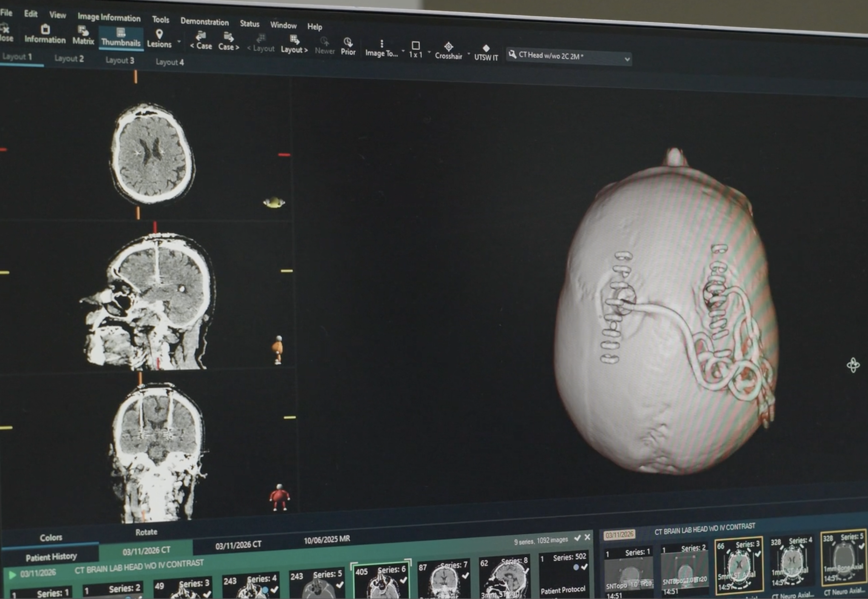Open the Matrix tool

click(x=83, y=36)
